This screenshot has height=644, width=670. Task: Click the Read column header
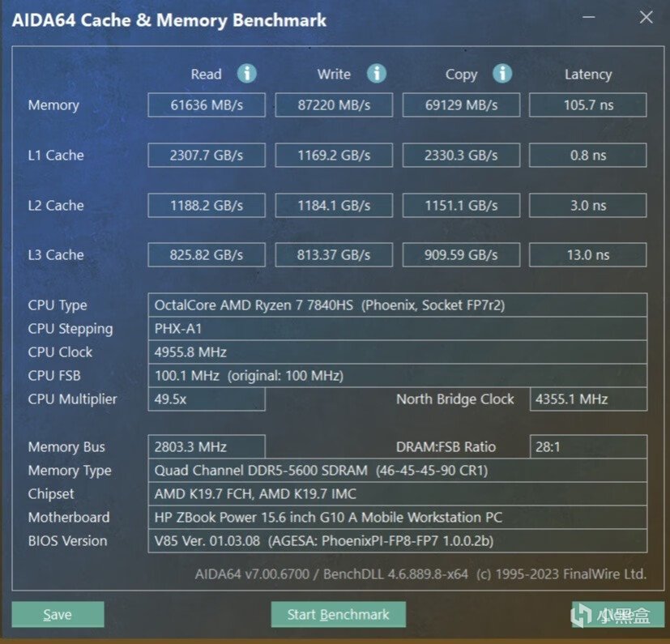pos(206,75)
